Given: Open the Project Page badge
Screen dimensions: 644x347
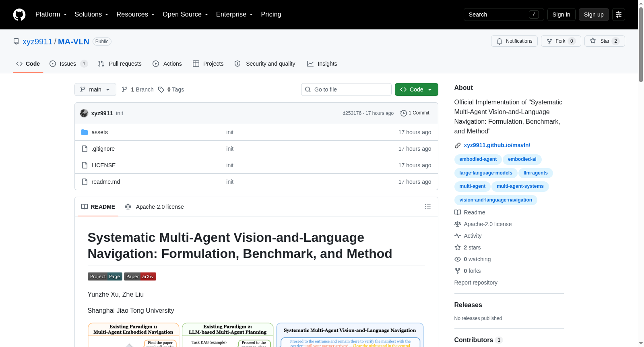Looking at the screenshot, I should click(x=105, y=276).
